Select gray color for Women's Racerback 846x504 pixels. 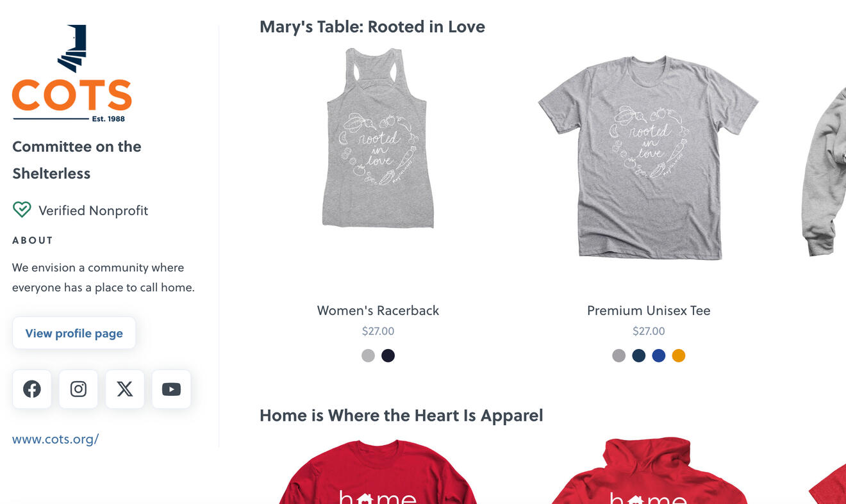(x=368, y=355)
